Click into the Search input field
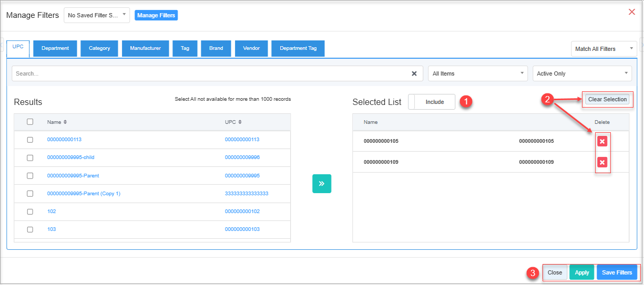This screenshot has width=644, height=285. click(x=210, y=73)
